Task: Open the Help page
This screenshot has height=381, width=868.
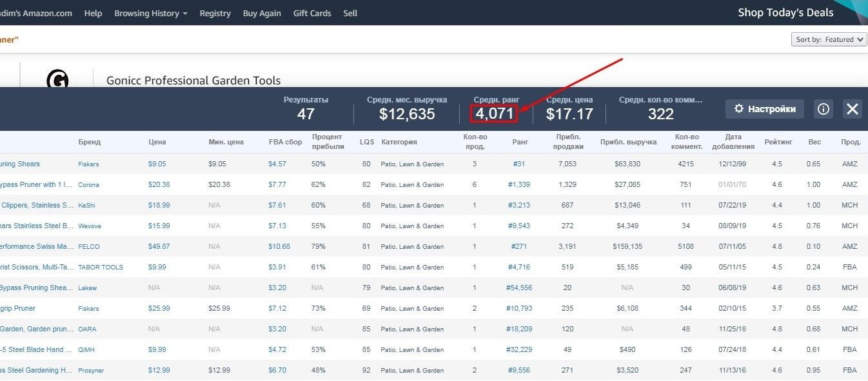Action: pyautogui.click(x=93, y=13)
